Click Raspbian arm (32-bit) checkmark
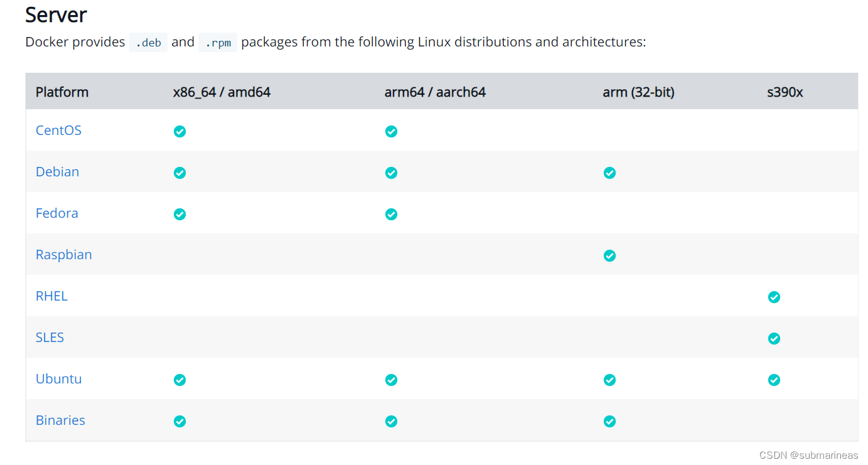The image size is (868, 465). [x=609, y=255]
